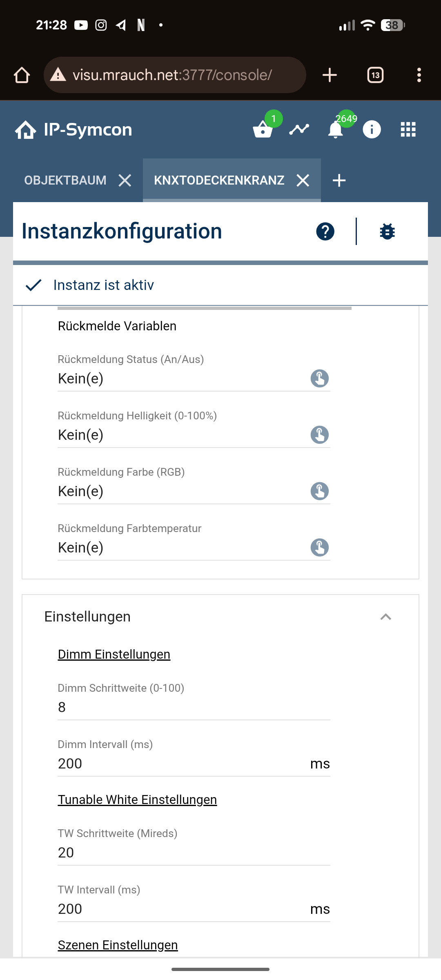Viewport: 441px width, 980px height.
Task: Switch to the OBJEKTBAUM tab
Action: pyautogui.click(x=65, y=180)
